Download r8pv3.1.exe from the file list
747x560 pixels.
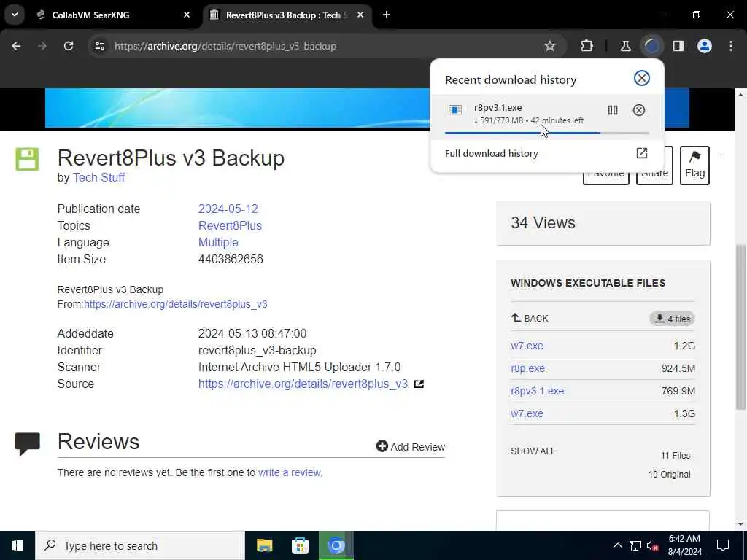[537, 391]
